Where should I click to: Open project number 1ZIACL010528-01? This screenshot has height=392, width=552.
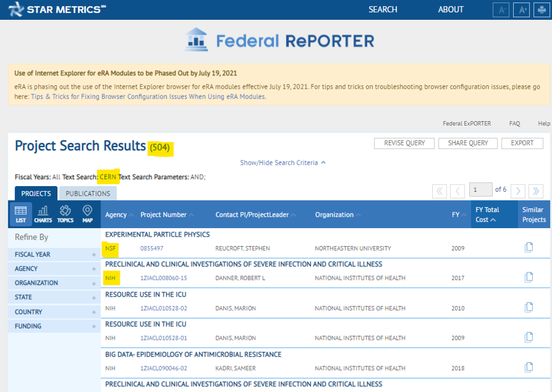tap(164, 338)
